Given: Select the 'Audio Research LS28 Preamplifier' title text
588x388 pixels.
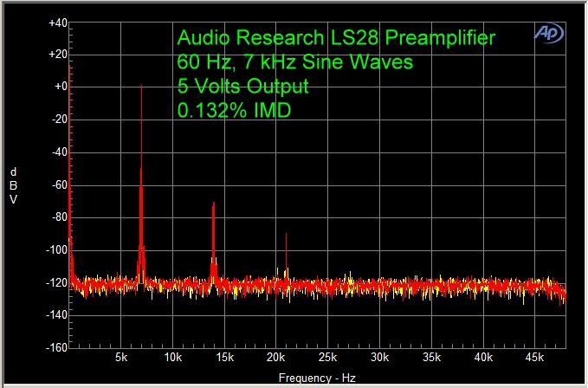Looking at the screenshot, I should (x=336, y=38).
